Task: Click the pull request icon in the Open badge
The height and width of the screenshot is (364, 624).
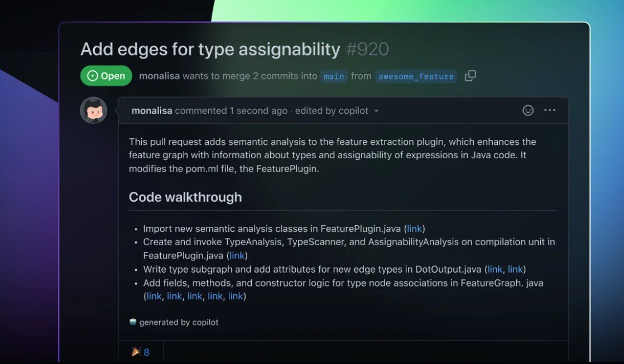Action: (x=92, y=76)
